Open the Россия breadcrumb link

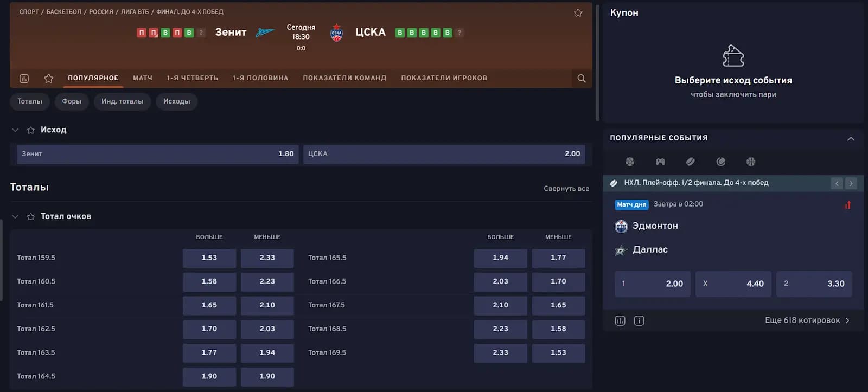click(101, 12)
